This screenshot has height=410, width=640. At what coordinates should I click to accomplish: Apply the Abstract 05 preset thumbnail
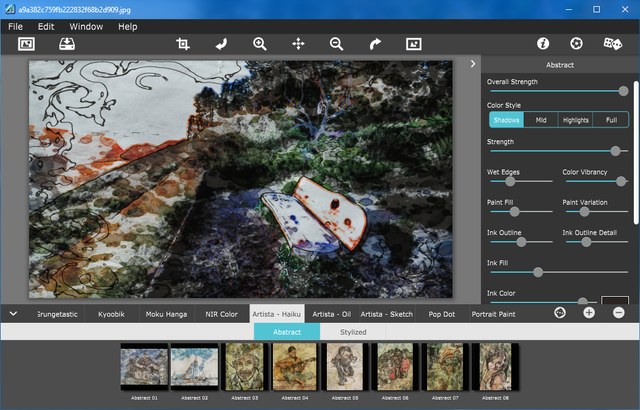click(x=345, y=367)
